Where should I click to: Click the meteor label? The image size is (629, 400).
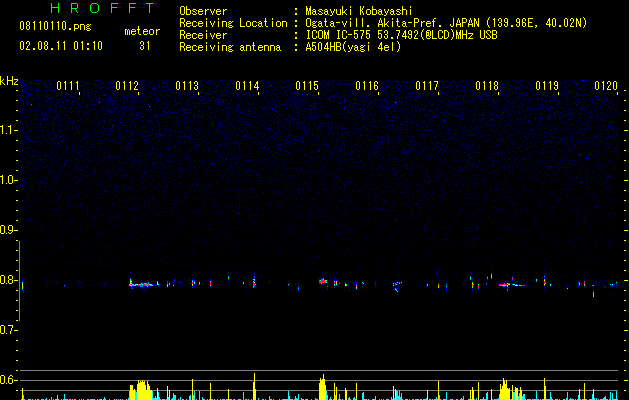pyautogui.click(x=142, y=31)
